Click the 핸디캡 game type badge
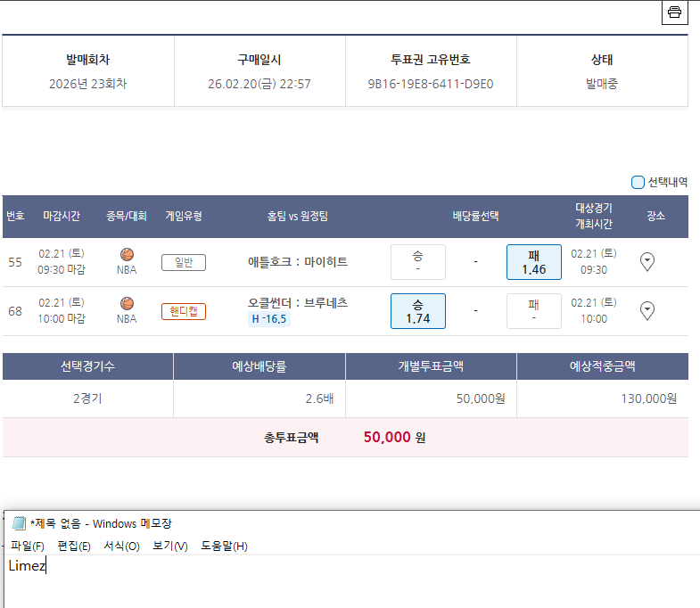Screen dimensions: 700x608 coord(183,311)
